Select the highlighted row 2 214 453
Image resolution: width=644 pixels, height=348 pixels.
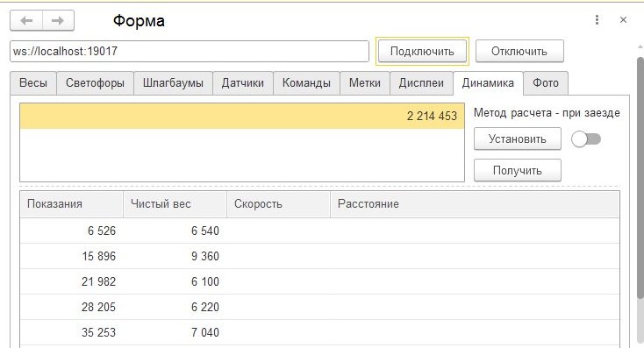(242, 116)
